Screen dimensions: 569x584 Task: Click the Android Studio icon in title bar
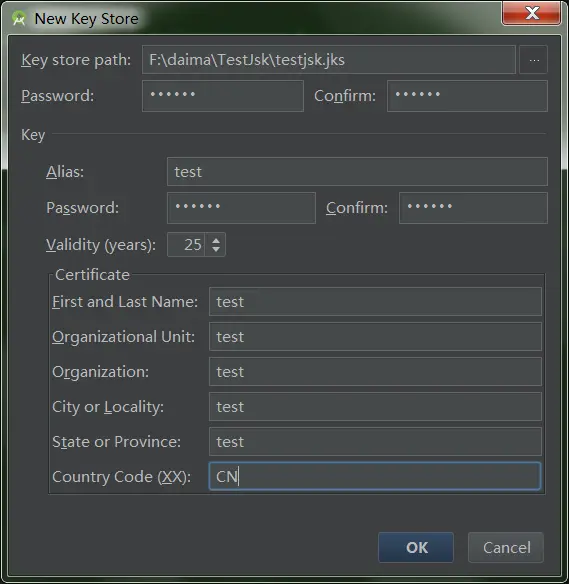[19, 18]
